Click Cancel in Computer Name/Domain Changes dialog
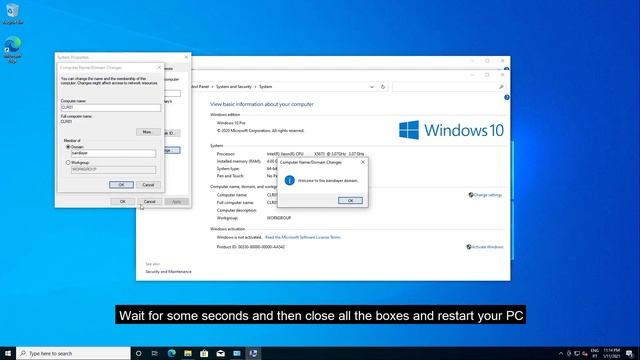Screen dimensions: 640x360 [x=148, y=185]
